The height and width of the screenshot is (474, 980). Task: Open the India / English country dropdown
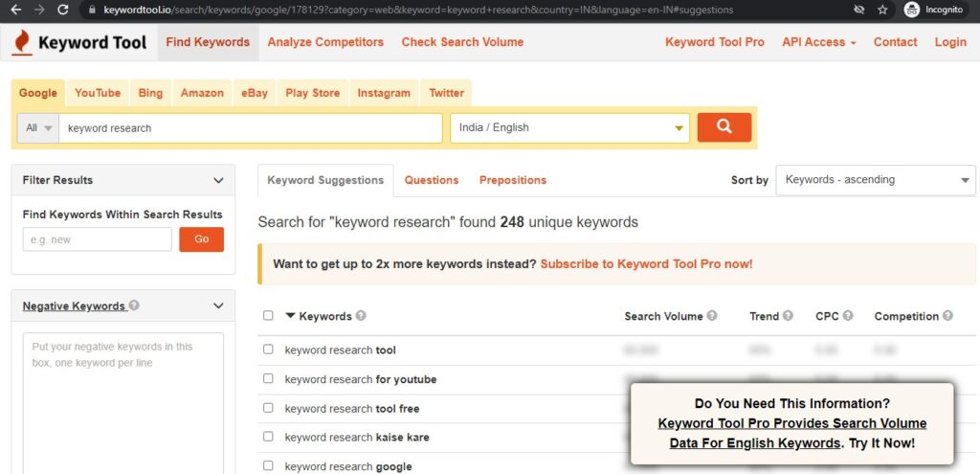(x=570, y=127)
